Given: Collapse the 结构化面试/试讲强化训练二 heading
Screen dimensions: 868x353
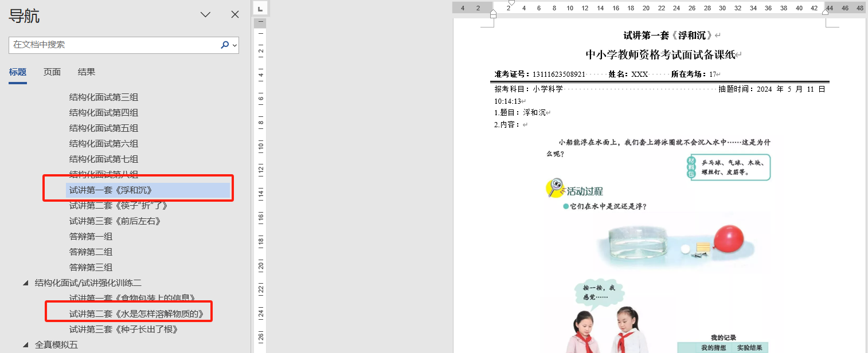Looking at the screenshot, I should click(x=26, y=283).
